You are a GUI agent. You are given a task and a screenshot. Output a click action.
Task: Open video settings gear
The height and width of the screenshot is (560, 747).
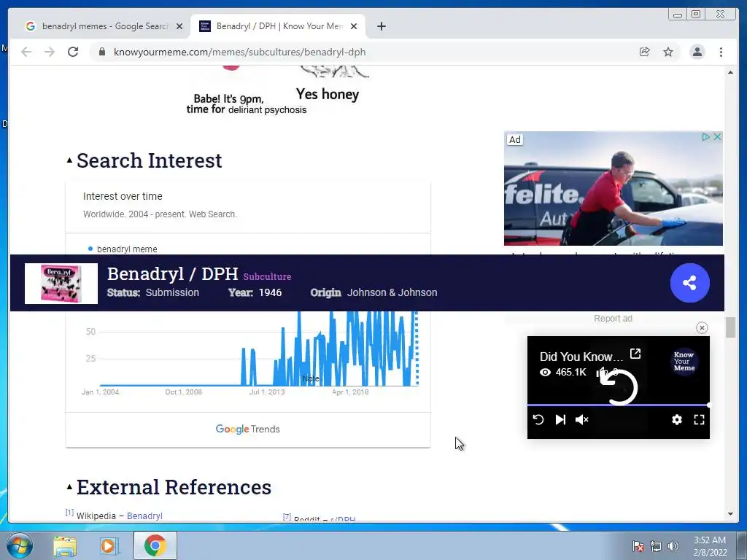click(x=676, y=419)
